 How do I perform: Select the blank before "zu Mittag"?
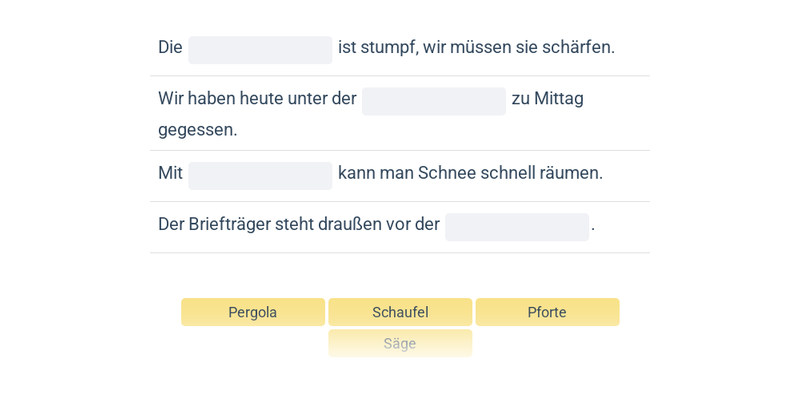pyautogui.click(x=434, y=100)
